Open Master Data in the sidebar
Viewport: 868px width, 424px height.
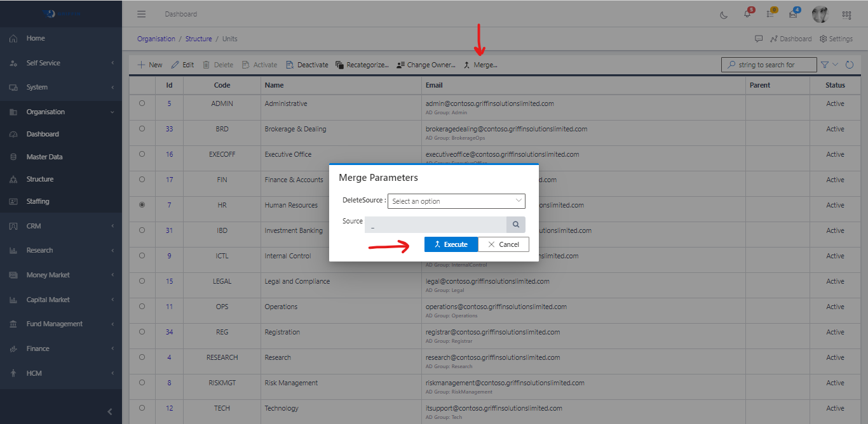coord(44,157)
